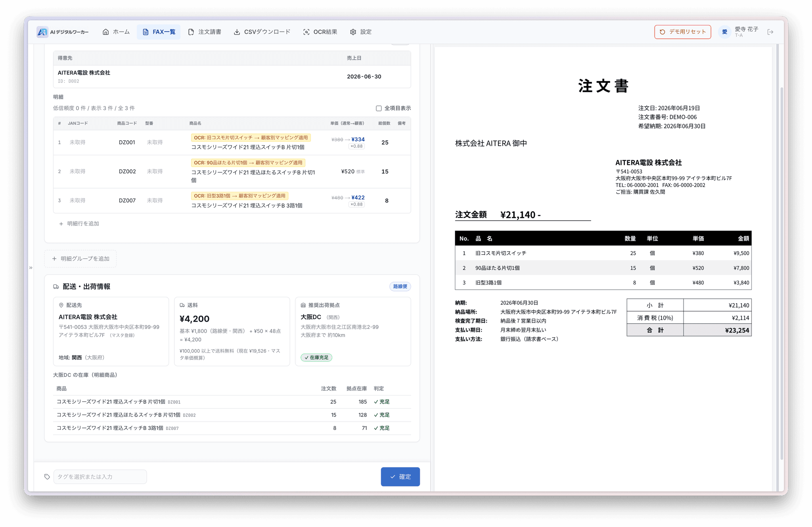Screen dimensions: 812x527
Task: Click the logout arrow icon
Action: point(770,32)
